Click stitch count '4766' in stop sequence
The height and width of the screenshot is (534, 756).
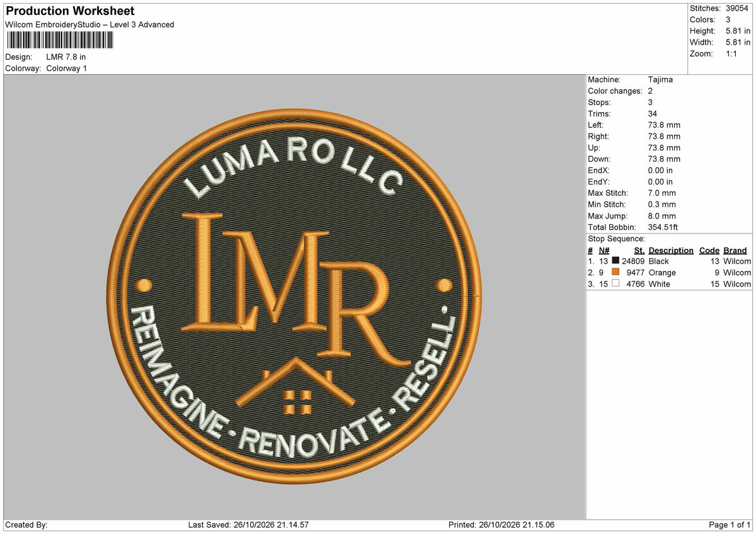click(x=636, y=284)
